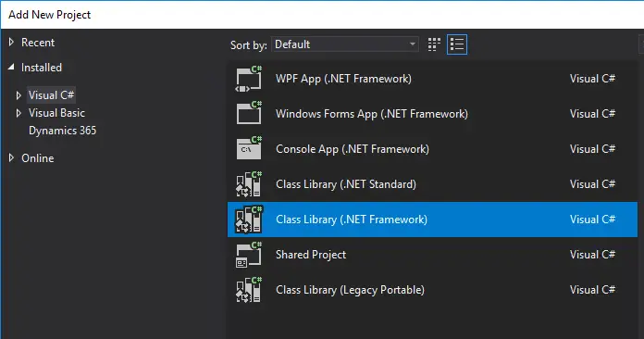Click the Shared Project template icon
This screenshot has height=339, width=644.
[249, 255]
